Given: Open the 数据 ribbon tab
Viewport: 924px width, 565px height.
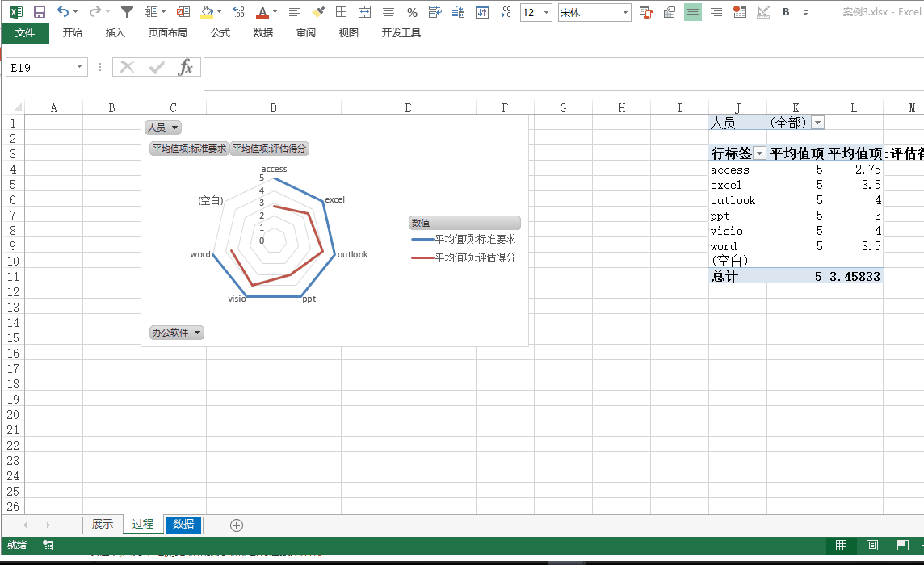Looking at the screenshot, I should (x=262, y=33).
